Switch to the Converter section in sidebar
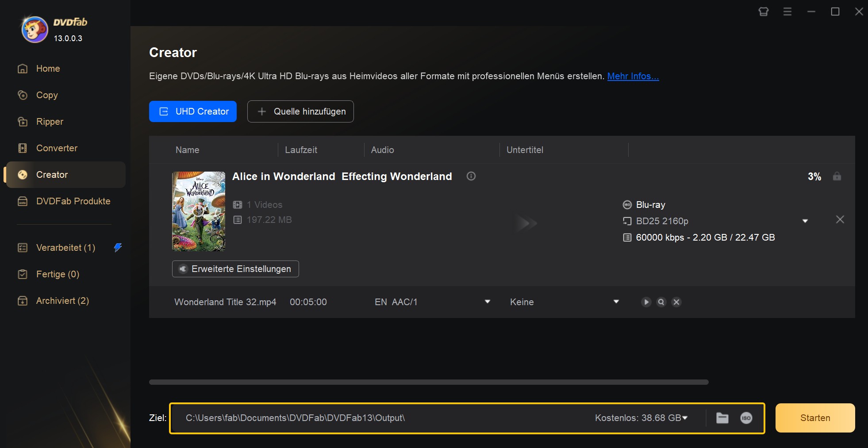 pos(57,148)
